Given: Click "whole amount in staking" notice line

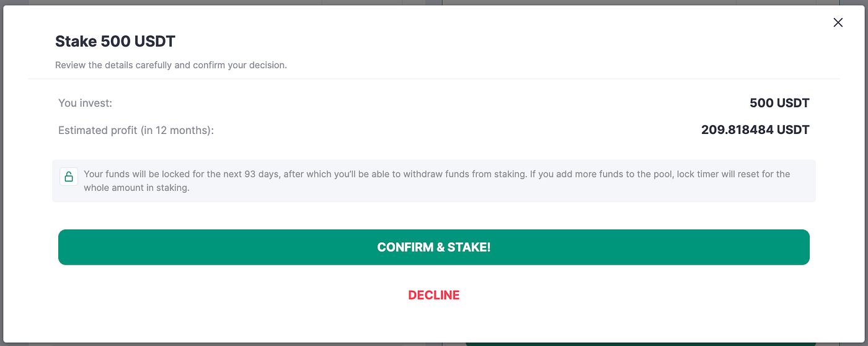Looking at the screenshot, I should click(136, 188).
